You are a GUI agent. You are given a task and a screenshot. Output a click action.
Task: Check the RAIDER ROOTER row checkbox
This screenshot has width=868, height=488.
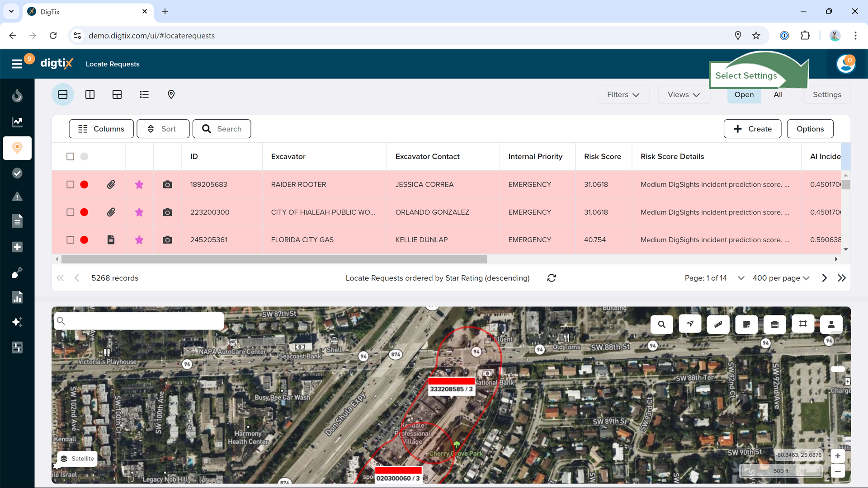click(70, 184)
